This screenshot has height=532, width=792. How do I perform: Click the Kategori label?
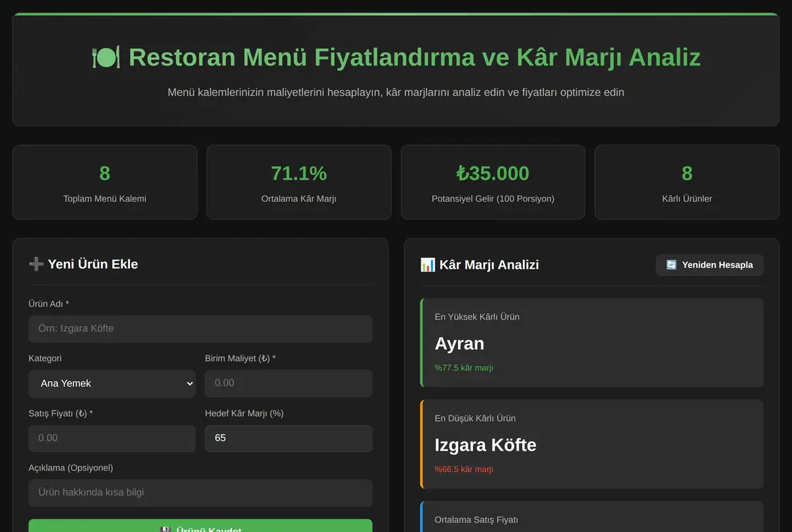pyautogui.click(x=45, y=358)
